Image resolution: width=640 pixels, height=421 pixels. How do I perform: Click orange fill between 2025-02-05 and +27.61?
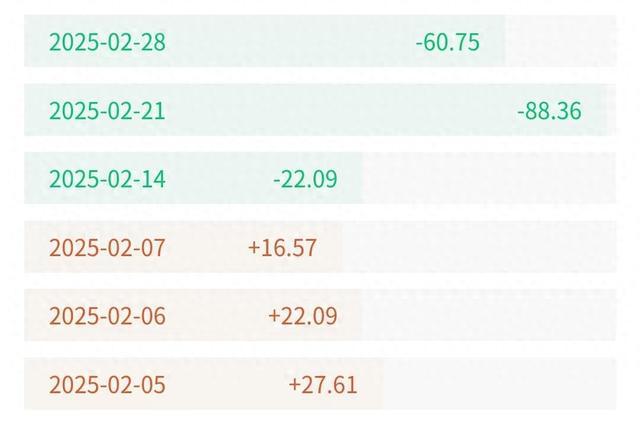pyautogui.click(x=227, y=383)
